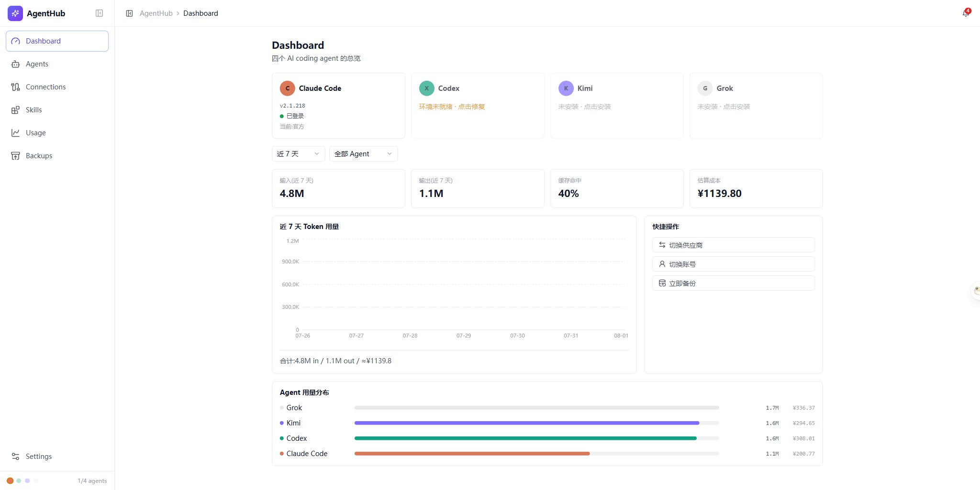Screen dimensions: 980x490
Task: Click the 切换供应商 quick action button
Action: tap(733, 245)
